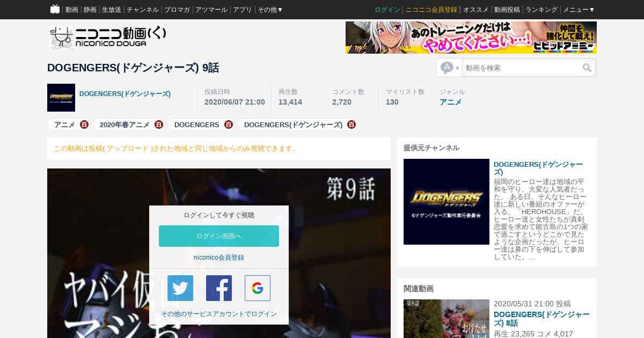
Task: Click the ログイン link in top bar
Action: tap(387, 10)
